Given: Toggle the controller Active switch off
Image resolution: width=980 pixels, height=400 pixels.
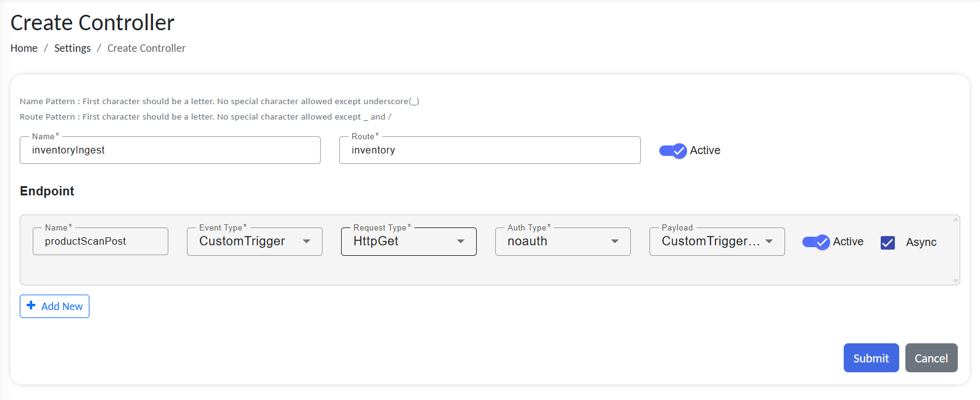Looking at the screenshot, I should (x=672, y=150).
